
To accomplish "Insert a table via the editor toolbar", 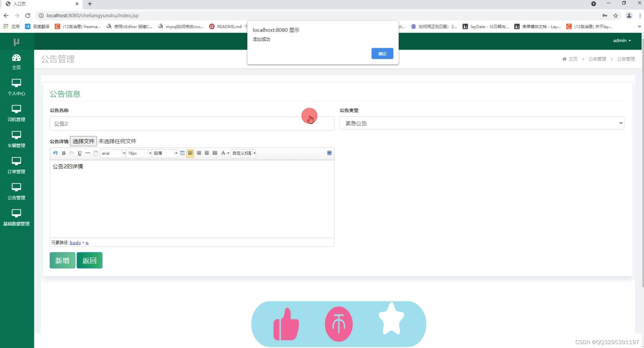I will coord(182,153).
